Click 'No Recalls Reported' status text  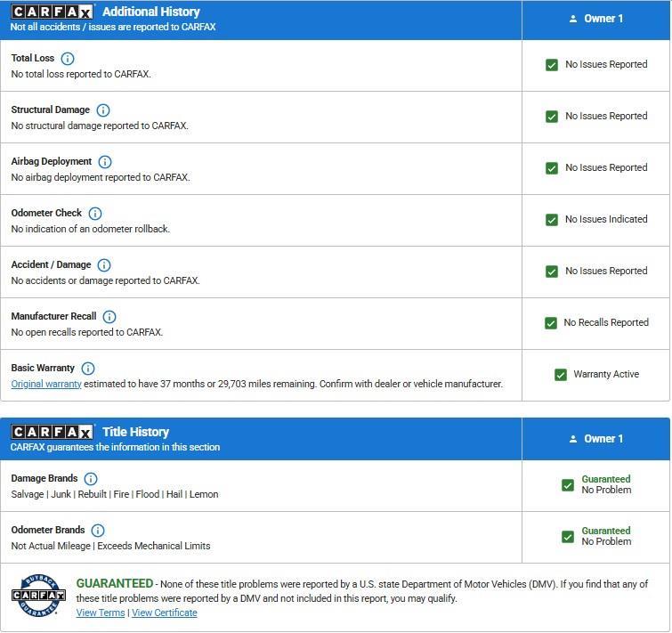point(606,322)
